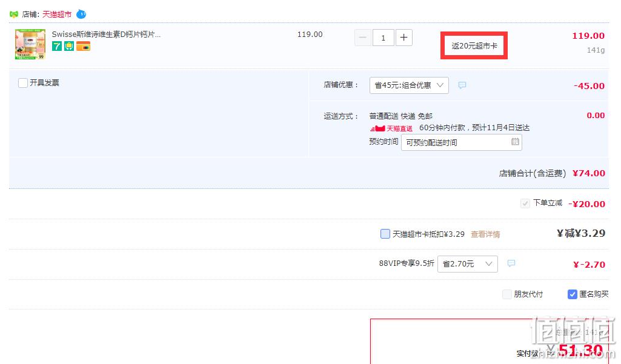Decrease quantity with minus button

point(362,38)
